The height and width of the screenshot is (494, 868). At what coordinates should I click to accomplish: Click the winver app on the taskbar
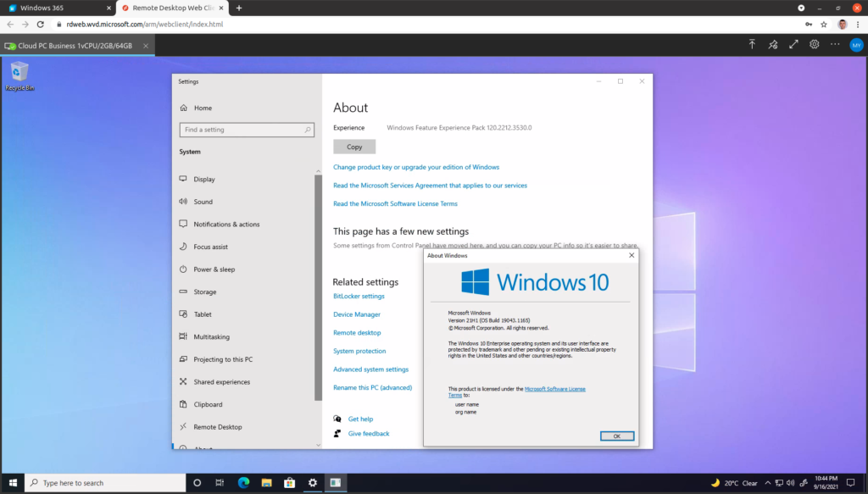(x=336, y=482)
